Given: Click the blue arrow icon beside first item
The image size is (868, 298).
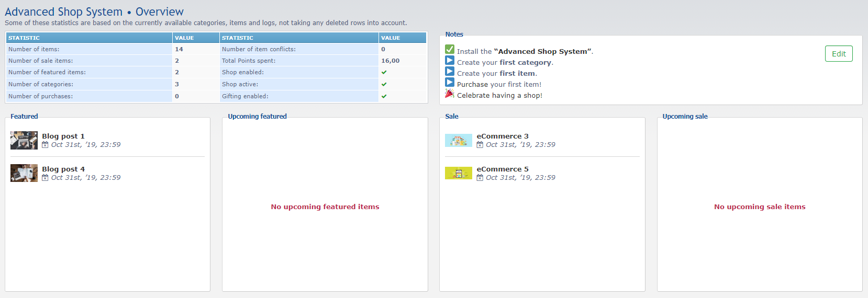Looking at the screenshot, I should pyautogui.click(x=450, y=72).
